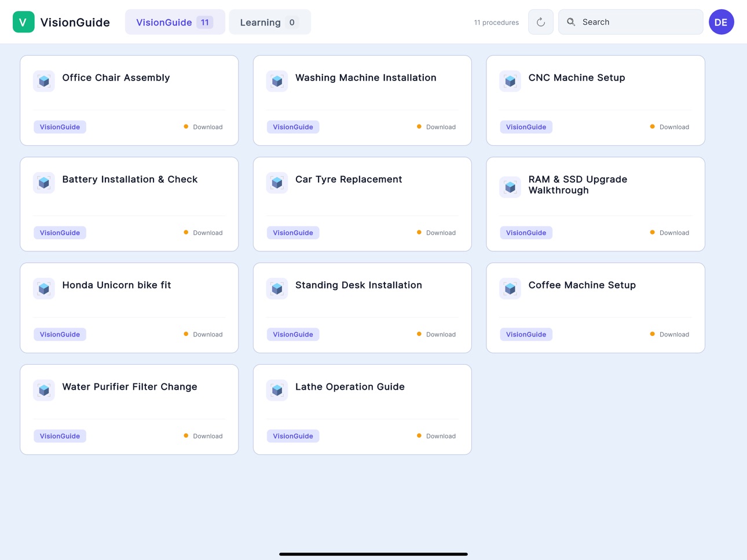Click the cube icon on Office Chair Assembly
The image size is (747, 560).
coord(44,81)
